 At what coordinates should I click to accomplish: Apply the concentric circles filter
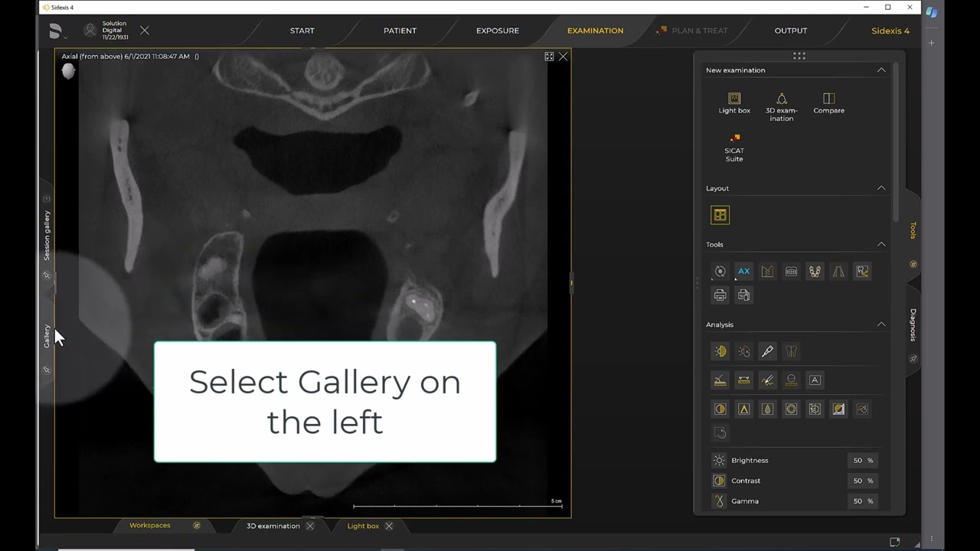tap(791, 409)
